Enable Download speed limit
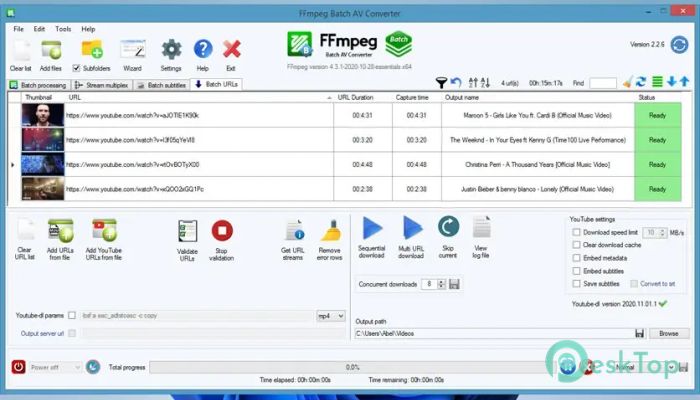 click(x=576, y=232)
